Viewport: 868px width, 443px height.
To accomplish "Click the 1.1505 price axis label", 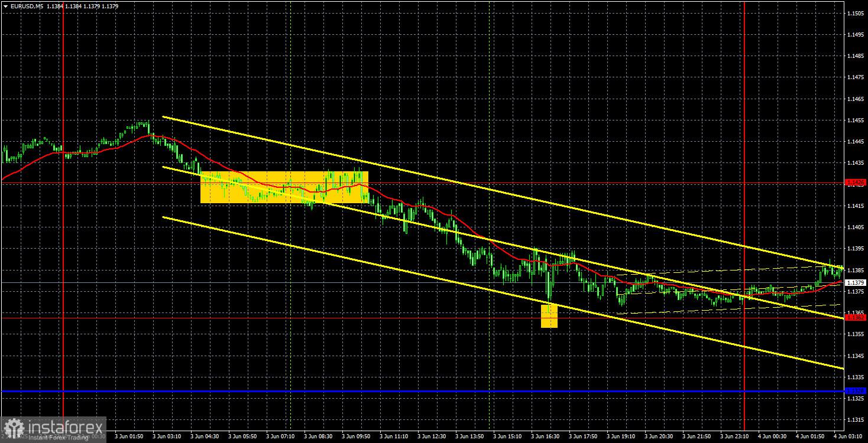I will tap(856, 13).
